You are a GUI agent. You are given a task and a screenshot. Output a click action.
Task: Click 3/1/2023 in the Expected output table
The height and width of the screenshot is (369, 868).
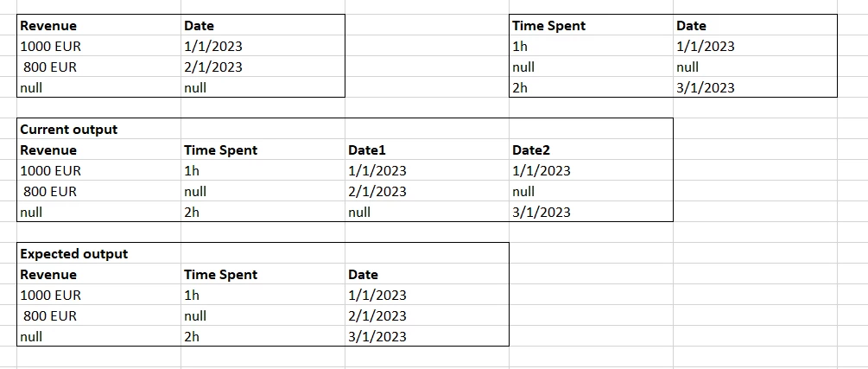click(x=427, y=336)
